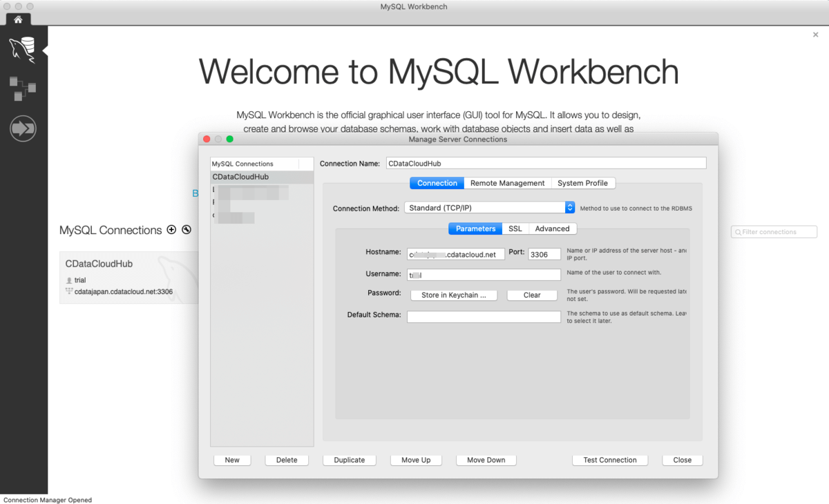
Task: Click the Delete connection button
Action: click(x=287, y=460)
